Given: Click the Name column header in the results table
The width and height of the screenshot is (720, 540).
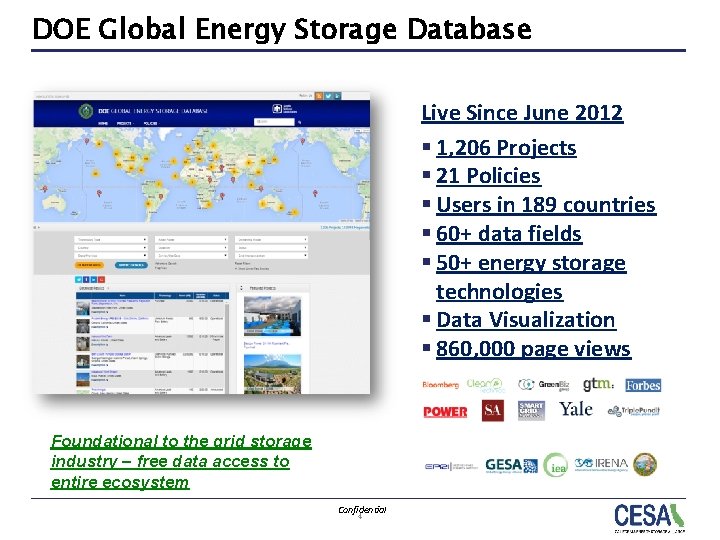Looking at the screenshot, I should 122,296.
